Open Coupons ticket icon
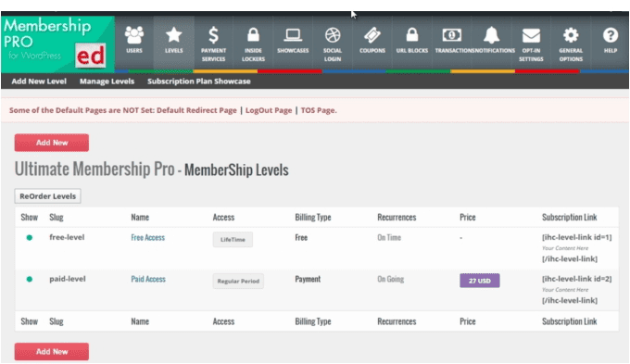 372,35
